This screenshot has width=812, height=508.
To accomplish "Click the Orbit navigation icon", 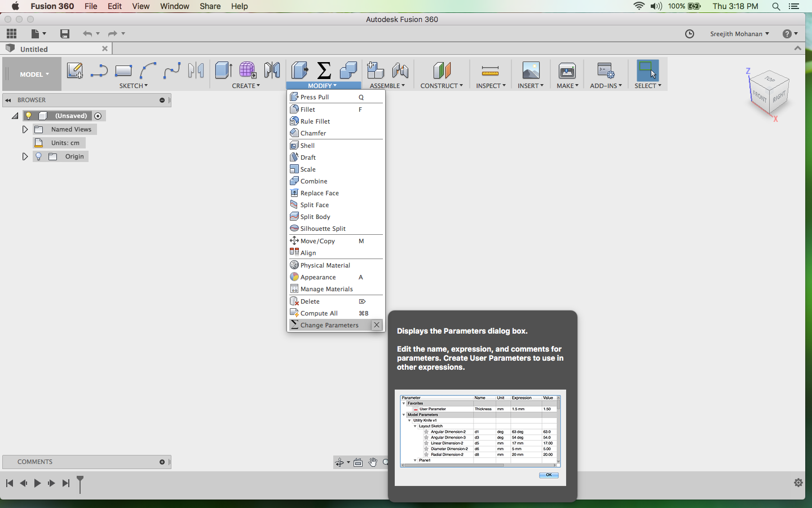I will [339, 463].
